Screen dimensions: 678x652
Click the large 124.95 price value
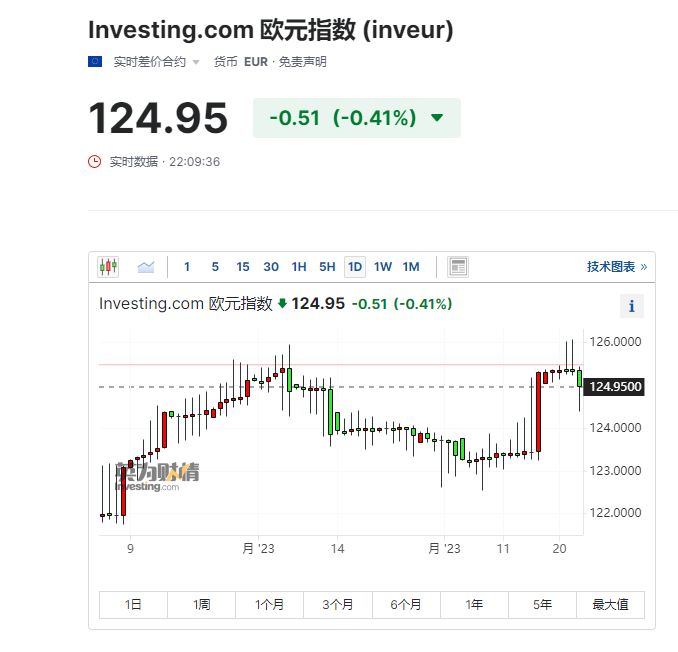[158, 118]
